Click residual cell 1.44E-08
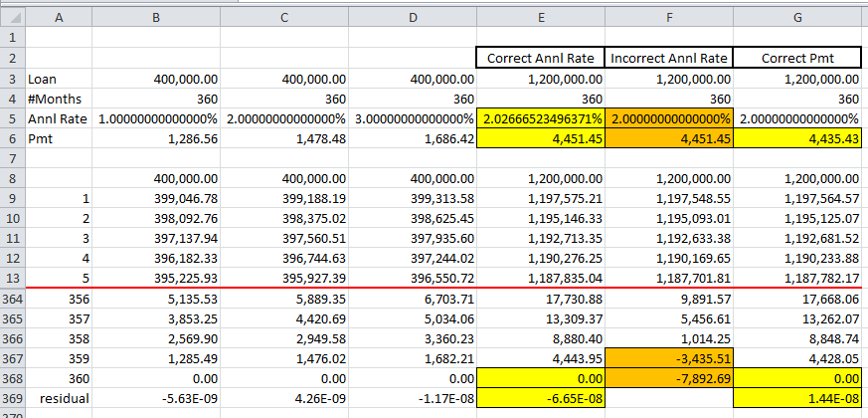 click(x=797, y=399)
